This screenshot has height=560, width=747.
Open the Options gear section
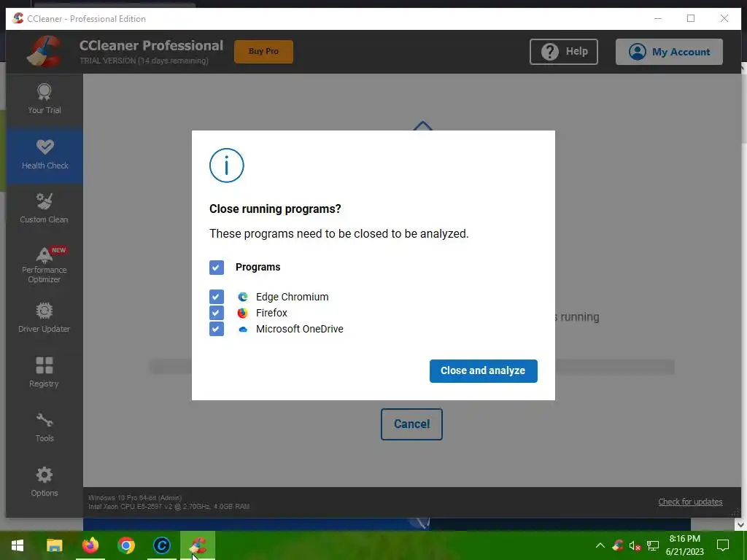[x=44, y=482]
